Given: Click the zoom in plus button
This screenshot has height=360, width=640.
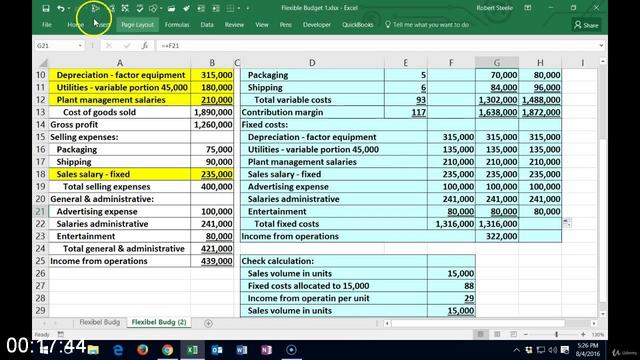Looking at the screenshot, I should (583, 334).
